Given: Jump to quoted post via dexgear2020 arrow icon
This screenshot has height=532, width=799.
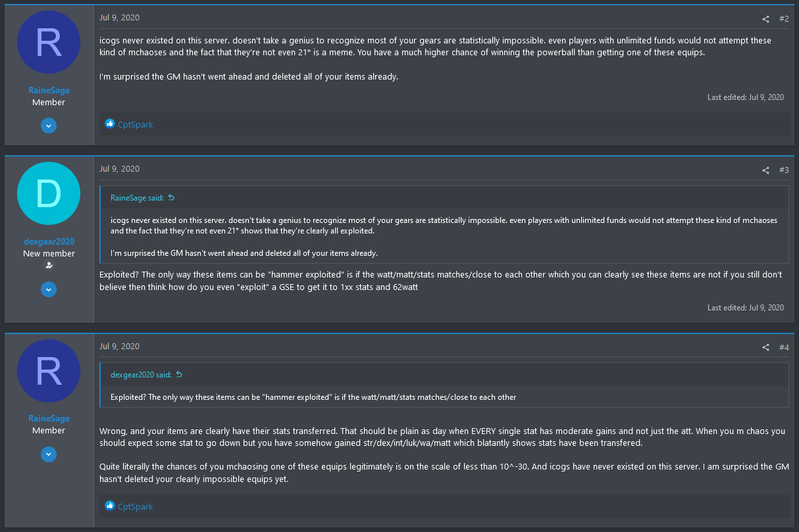Looking at the screenshot, I should (179, 374).
